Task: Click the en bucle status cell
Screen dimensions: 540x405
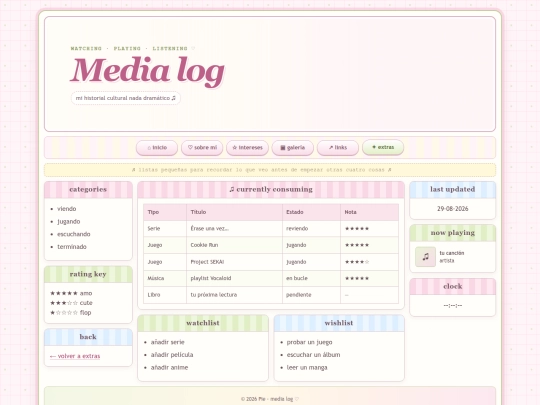Action: pyautogui.click(x=311, y=278)
